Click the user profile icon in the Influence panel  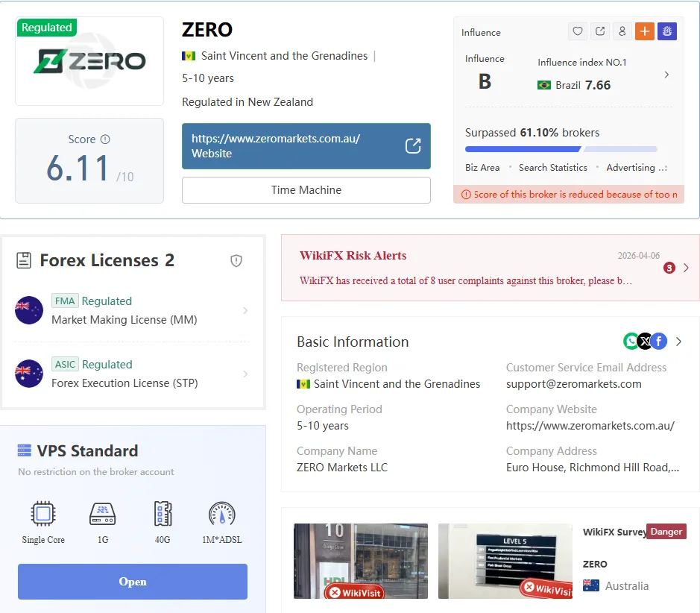(622, 31)
